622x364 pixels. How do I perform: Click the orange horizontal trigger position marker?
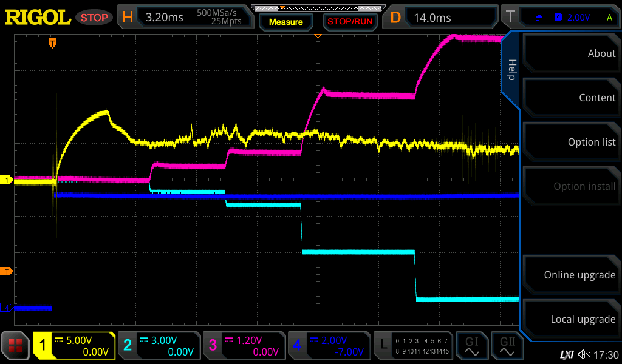pos(53,43)
